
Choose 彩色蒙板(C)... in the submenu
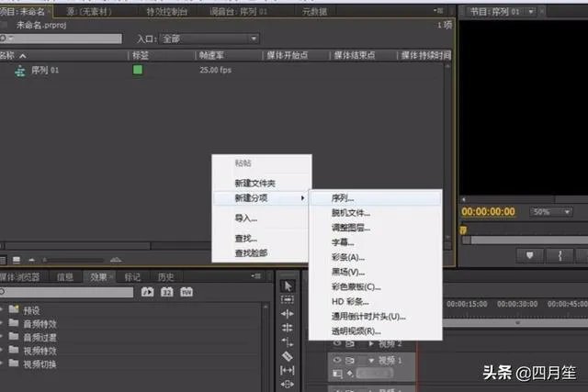pyautogui.click(x=376, y=286)
